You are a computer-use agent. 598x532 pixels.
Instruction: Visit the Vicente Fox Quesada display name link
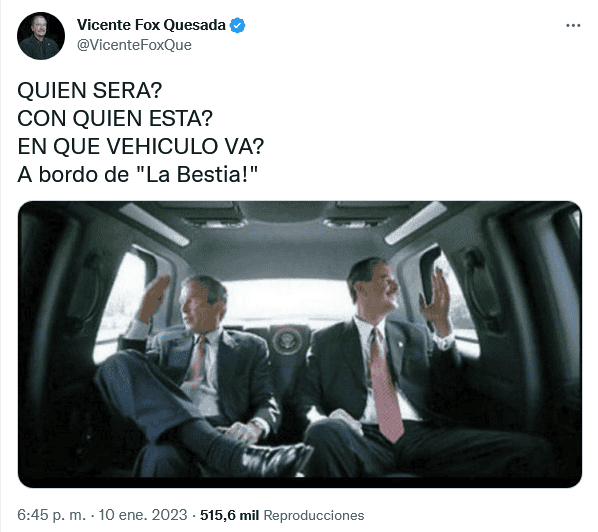click(x=151, y=25)
